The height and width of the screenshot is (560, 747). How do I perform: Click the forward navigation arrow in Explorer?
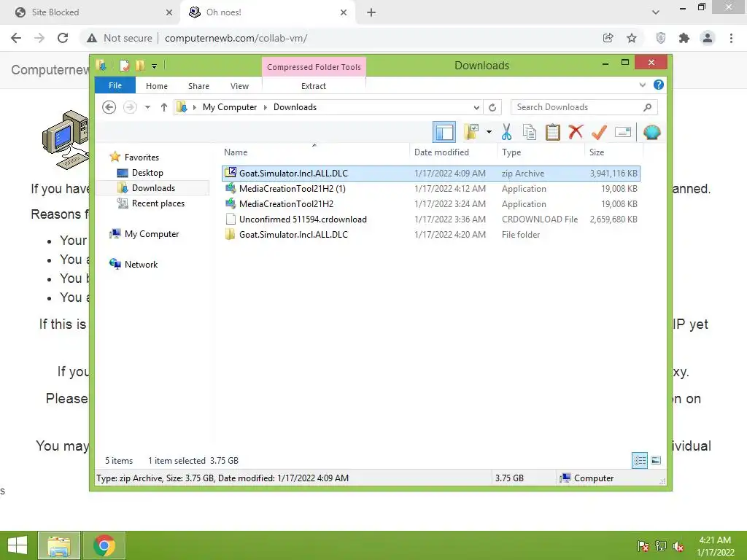[130, 107]
